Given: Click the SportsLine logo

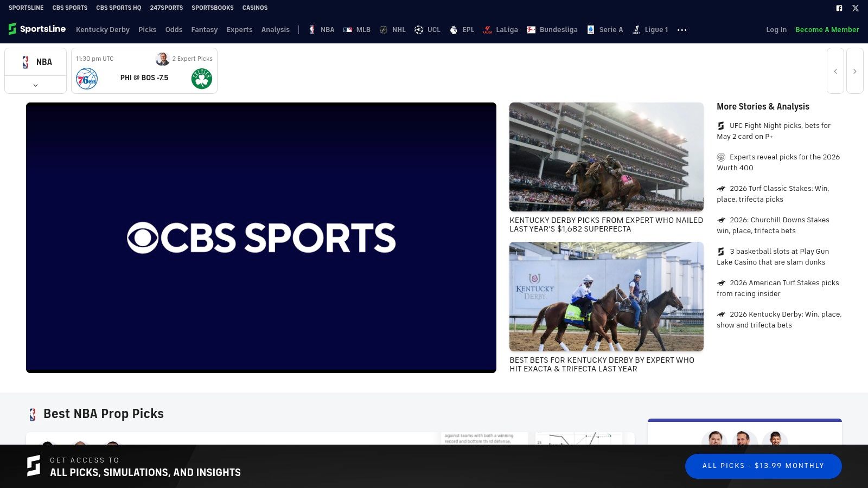Looking at the screenshot, I should 37,29.
